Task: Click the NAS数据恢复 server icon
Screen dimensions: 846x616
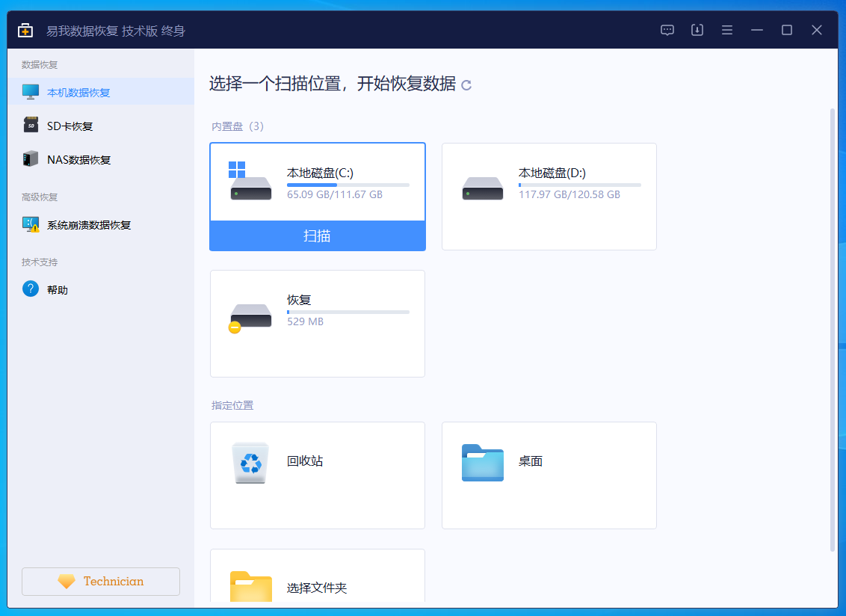Action: (31, 159)
